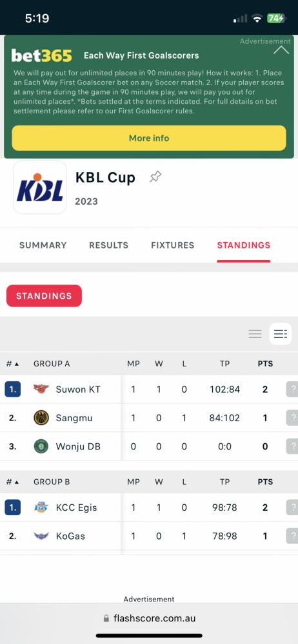Open the KoGas team logo
Screen dimensions: 298x644
pos(41,536)
